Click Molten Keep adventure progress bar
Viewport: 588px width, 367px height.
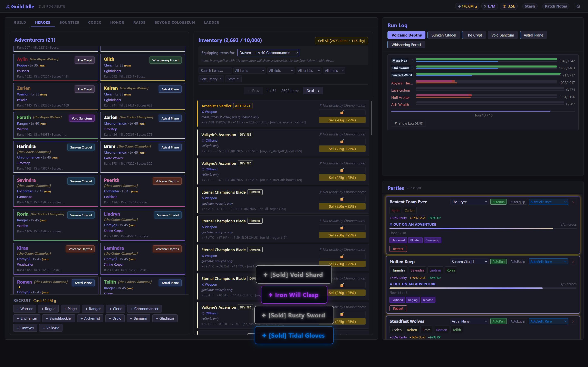click(483, 288)
